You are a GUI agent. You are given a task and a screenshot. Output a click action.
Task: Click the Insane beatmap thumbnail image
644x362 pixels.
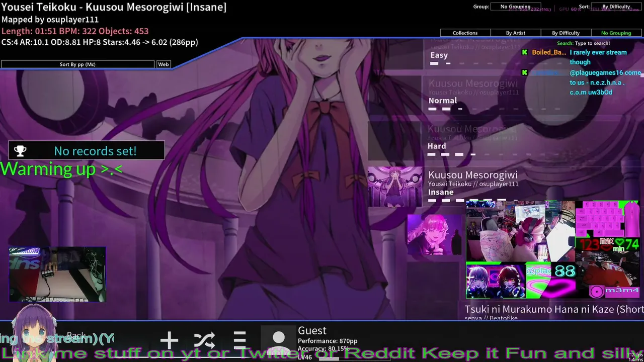395,187
